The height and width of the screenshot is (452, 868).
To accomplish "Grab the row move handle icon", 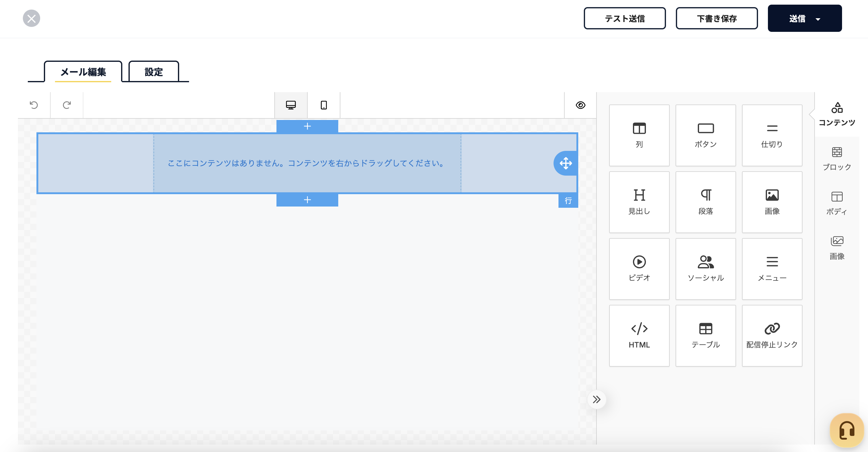I will pos(566,163).
